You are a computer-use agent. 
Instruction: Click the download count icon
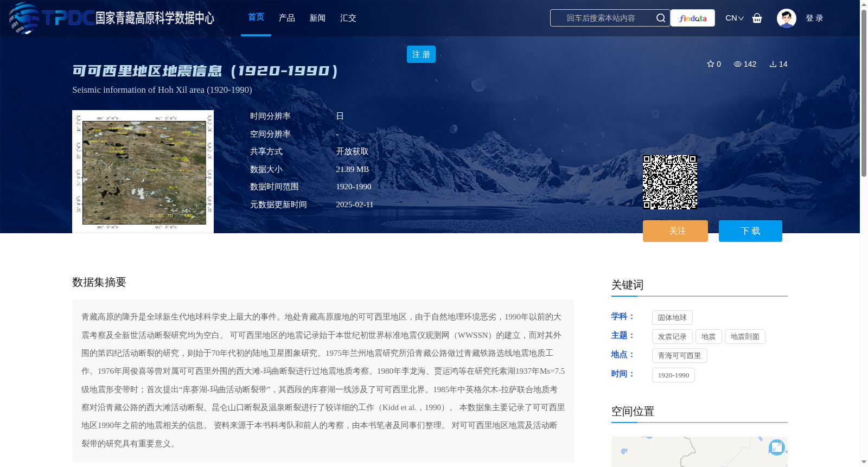pos(773,64)
